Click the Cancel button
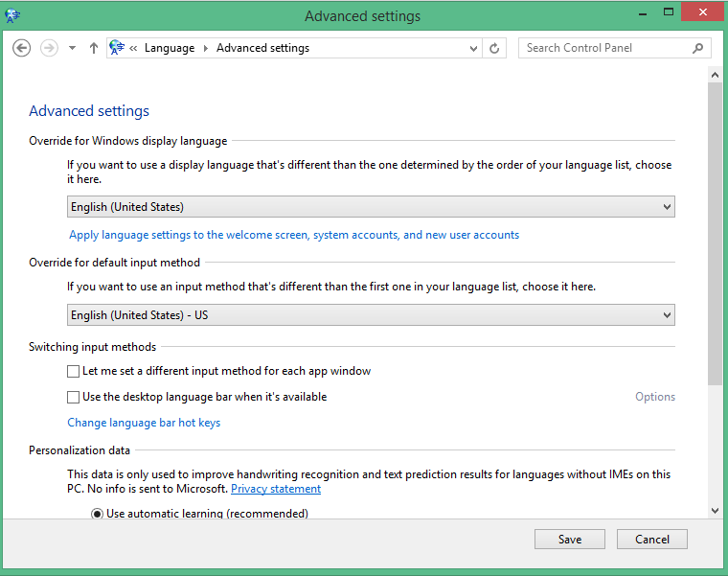The width and height of the screenshot is (728, 576). tap(652, 540)
